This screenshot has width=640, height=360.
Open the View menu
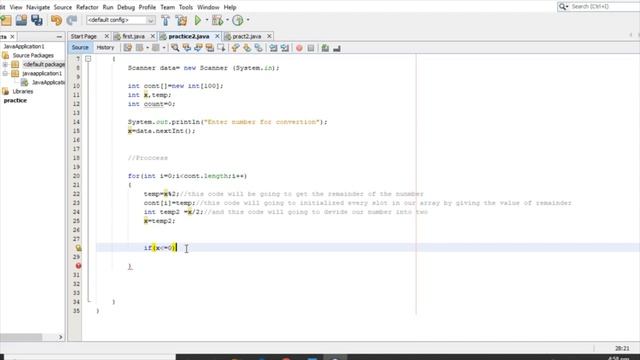pyautogui.click(x=16, y=7)
